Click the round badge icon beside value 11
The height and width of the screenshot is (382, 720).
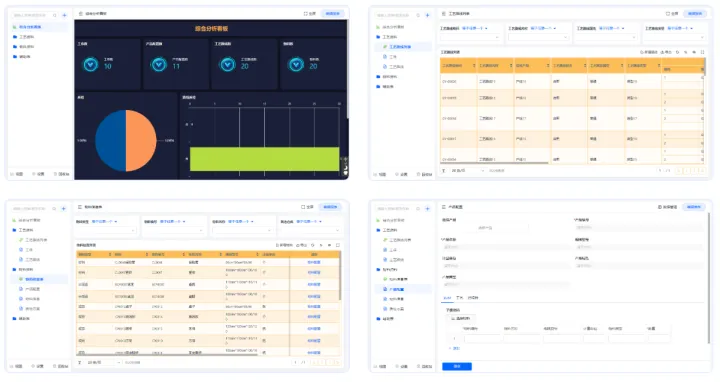159,65
